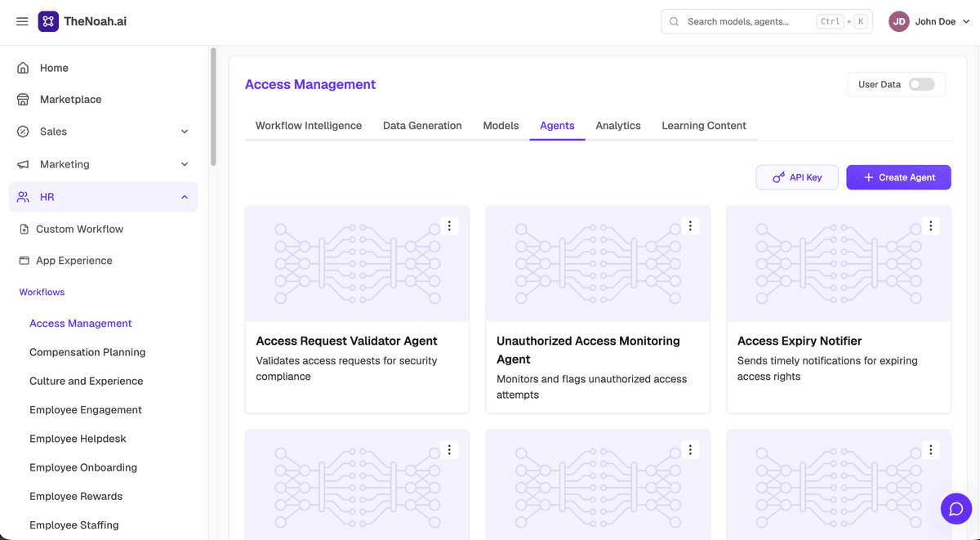Open the hamburger menu icon
This screenshot has height=540, width=980.
22,21
